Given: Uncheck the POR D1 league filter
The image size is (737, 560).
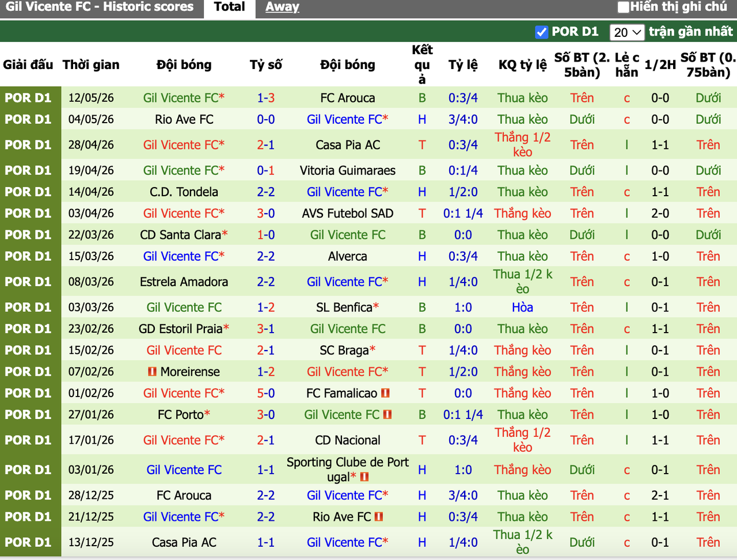Looking at the screenshot, I should (541, 32).
